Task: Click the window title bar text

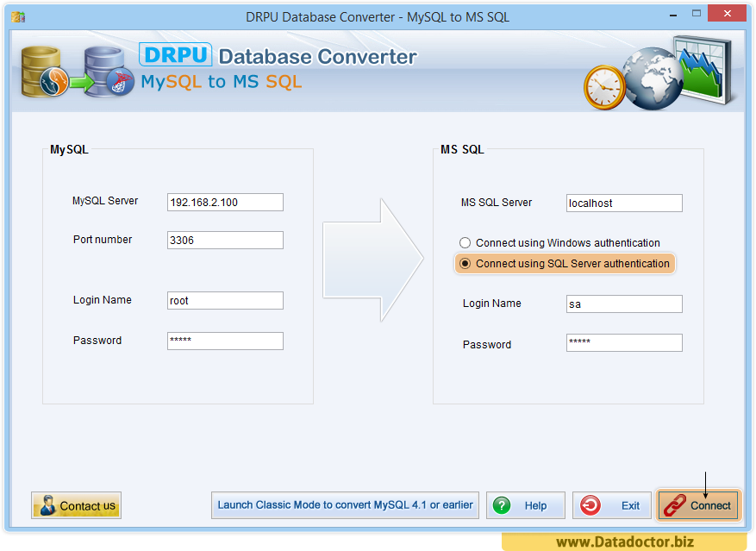Action: pos(378,17)
